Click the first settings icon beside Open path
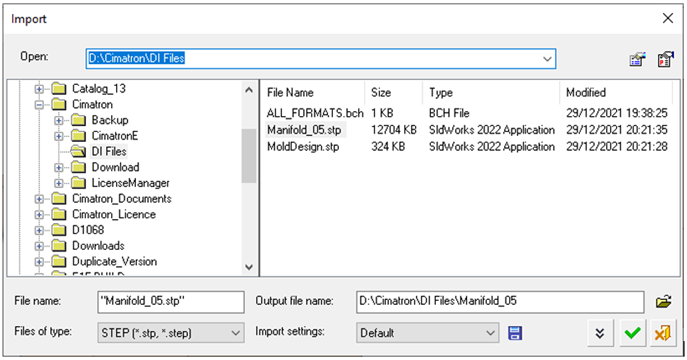687x360 pixels. click(637, 59)
